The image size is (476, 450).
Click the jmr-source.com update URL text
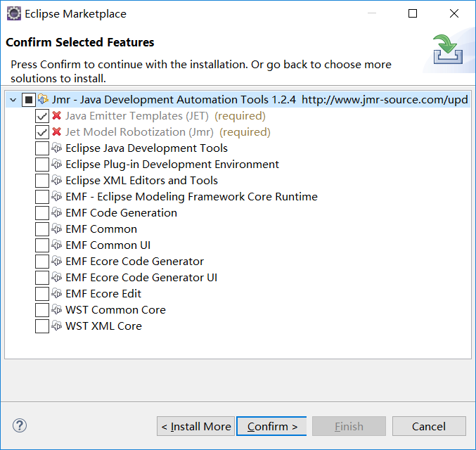pyautogui.click(x=385, y=100)
